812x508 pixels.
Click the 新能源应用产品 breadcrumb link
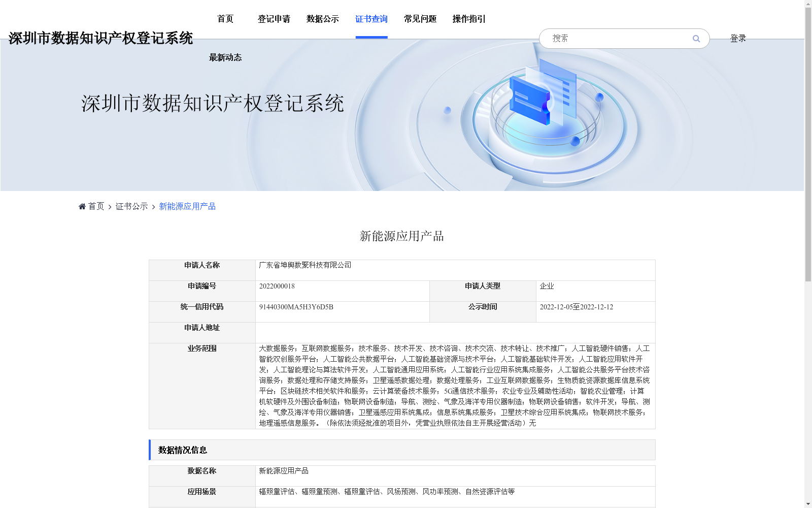pos(187,206)
